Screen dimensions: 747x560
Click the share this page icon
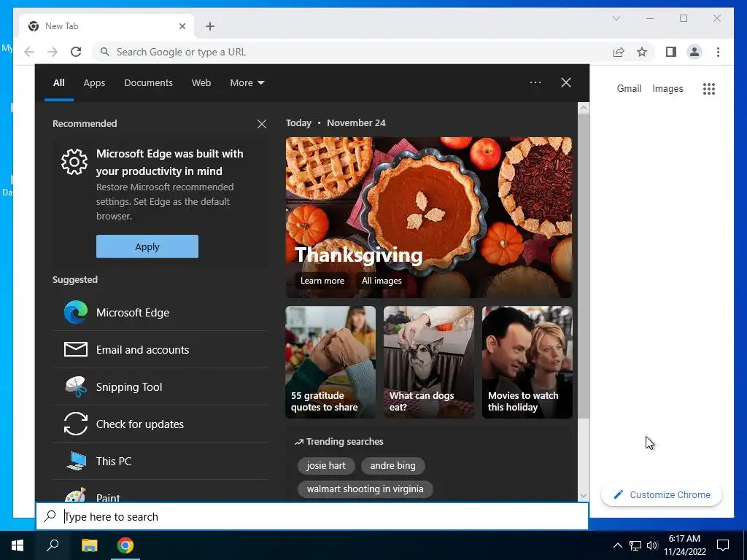tap(619, 52)
